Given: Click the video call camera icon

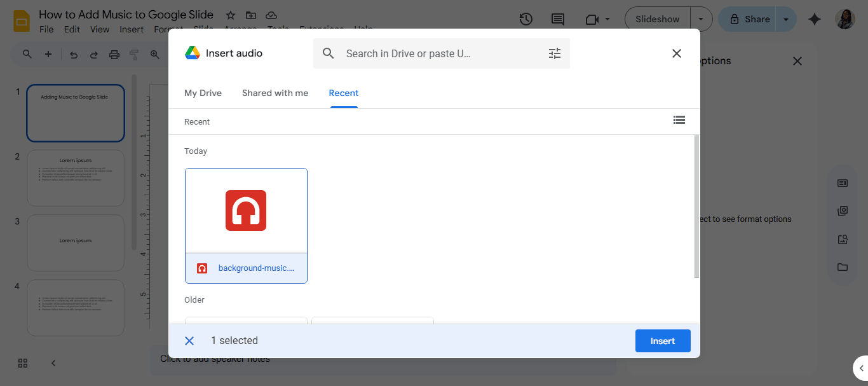Looking at the screenshot, I should coord(592,19).
